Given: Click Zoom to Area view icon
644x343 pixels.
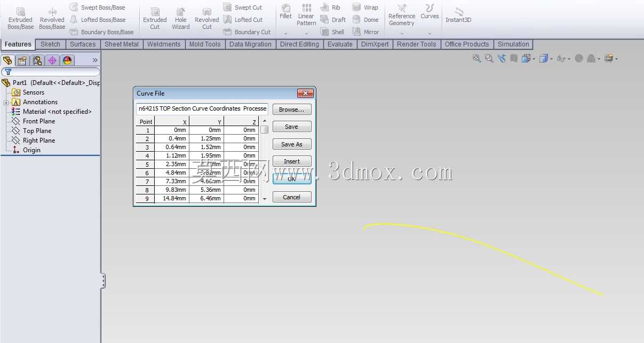Looking at the screenshot, I should [x=489, y=58].
